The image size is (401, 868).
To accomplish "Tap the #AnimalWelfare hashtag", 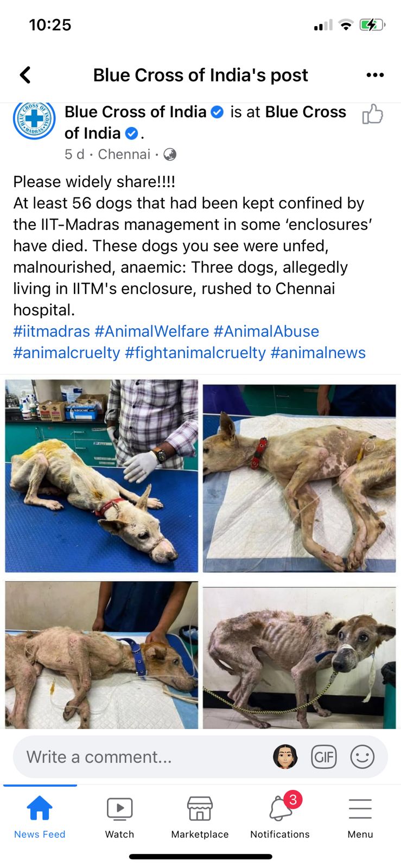I will click(151, 331).
